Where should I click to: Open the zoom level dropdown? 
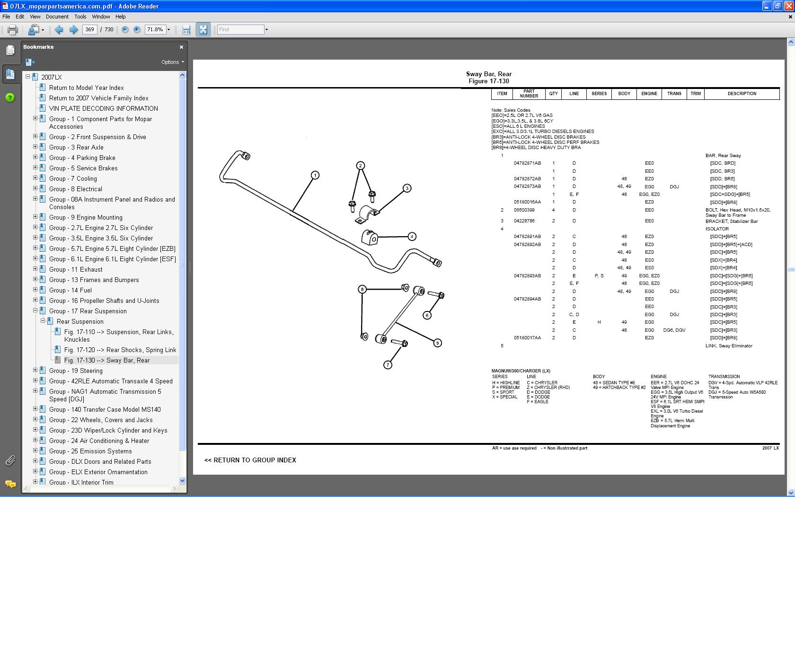168,29
